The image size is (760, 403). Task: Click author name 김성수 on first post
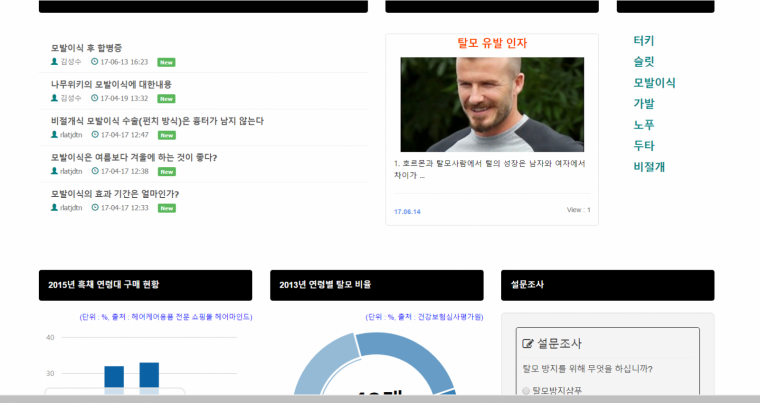click(71, 62)
